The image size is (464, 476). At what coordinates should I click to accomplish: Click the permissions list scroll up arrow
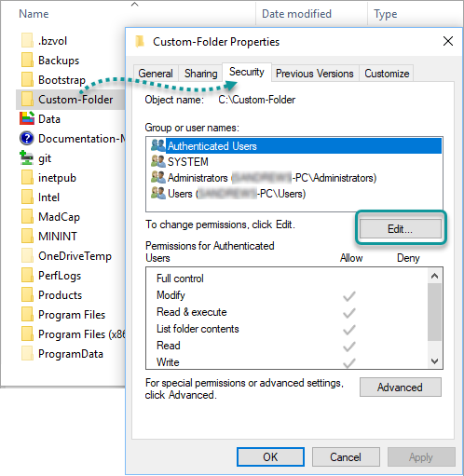click(435, 276)
